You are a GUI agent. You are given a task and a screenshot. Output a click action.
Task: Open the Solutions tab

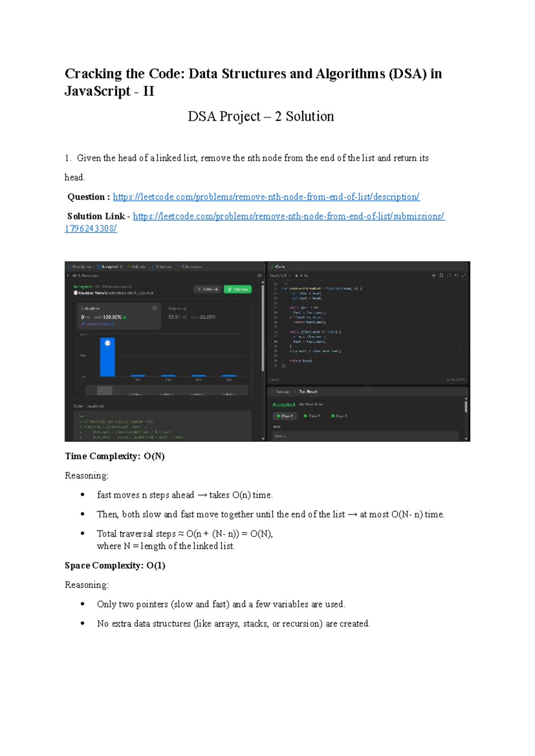[162, 267]
